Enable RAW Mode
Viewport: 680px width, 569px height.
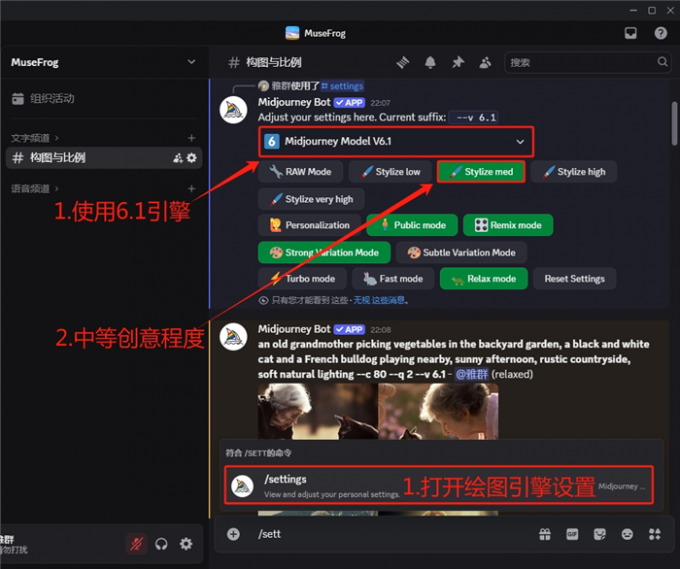pyautogui.click(x=301, y=172)
